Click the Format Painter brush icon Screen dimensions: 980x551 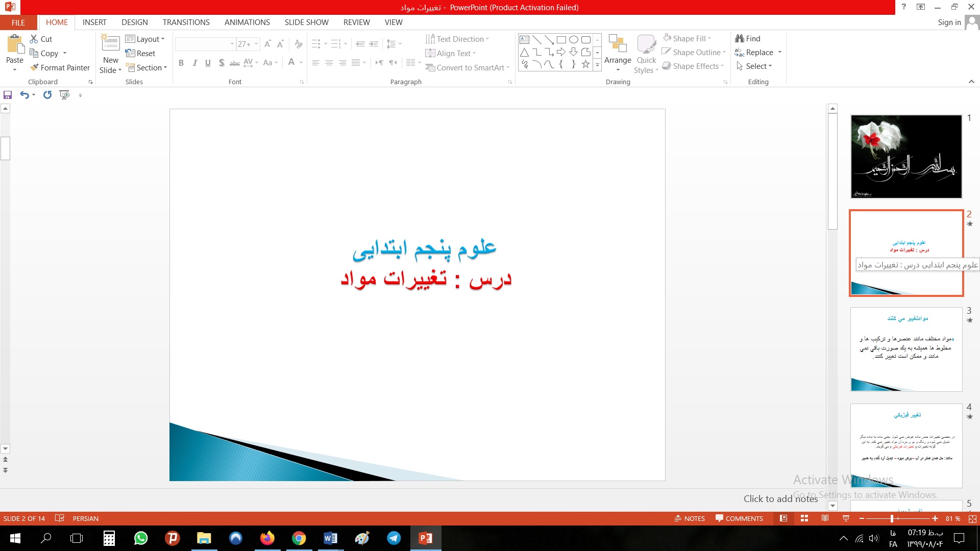(34, 67)
